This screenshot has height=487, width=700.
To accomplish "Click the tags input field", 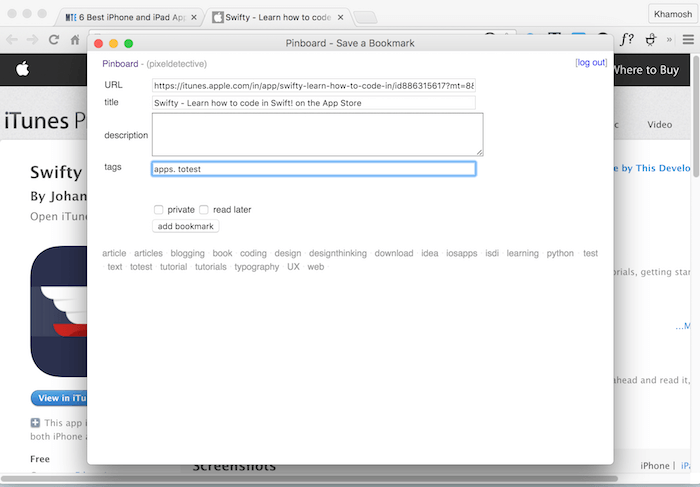I will 314,169.
